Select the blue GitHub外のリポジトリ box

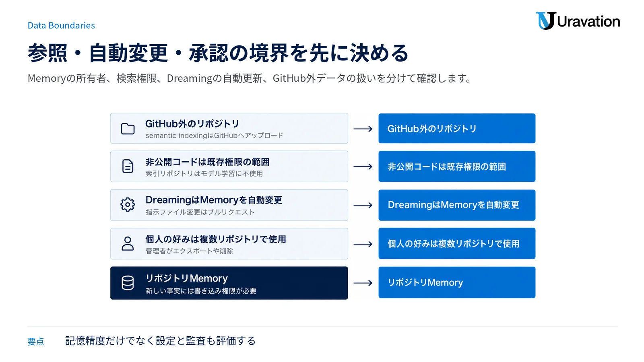457,128
